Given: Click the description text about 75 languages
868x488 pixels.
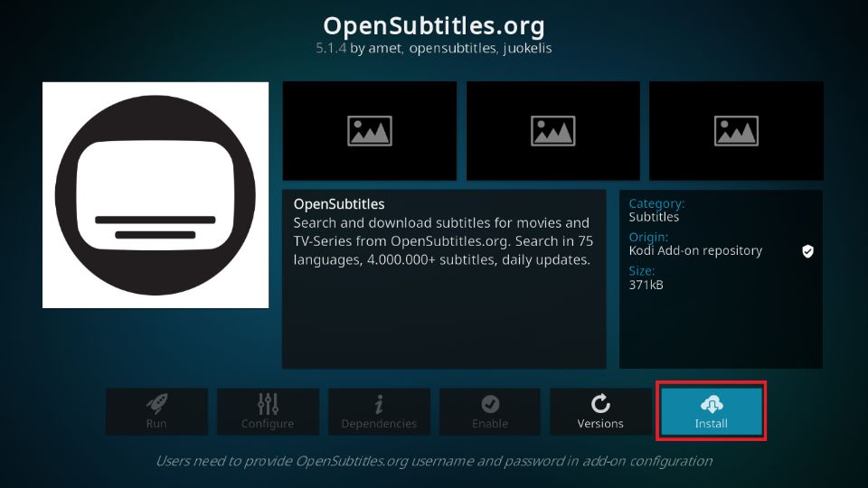Looking at the screenshot, I should tap(443, 241).
